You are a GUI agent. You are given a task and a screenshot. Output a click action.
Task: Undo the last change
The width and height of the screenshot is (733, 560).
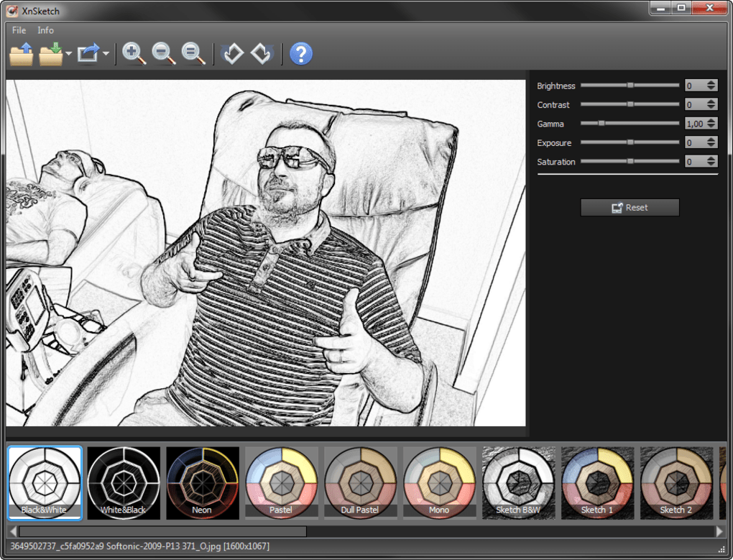pos(232,53)
